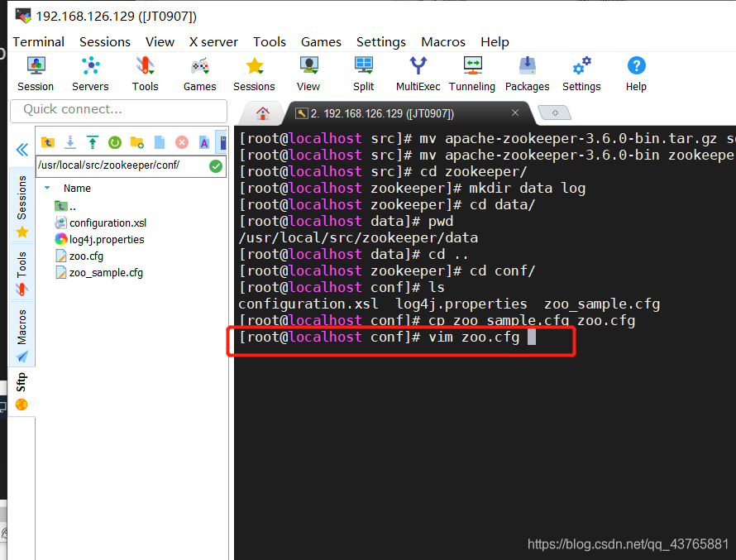Switch to the Tools sidebar tab
This screenshot has height=560, width=736.
[x=22, y=272]
